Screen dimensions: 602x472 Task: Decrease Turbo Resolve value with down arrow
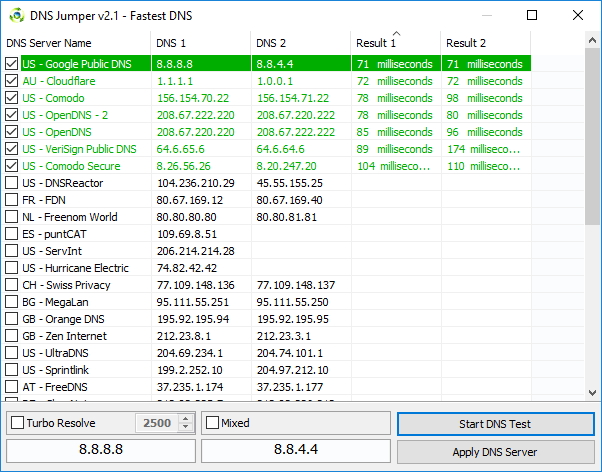(x=186, y=427)
